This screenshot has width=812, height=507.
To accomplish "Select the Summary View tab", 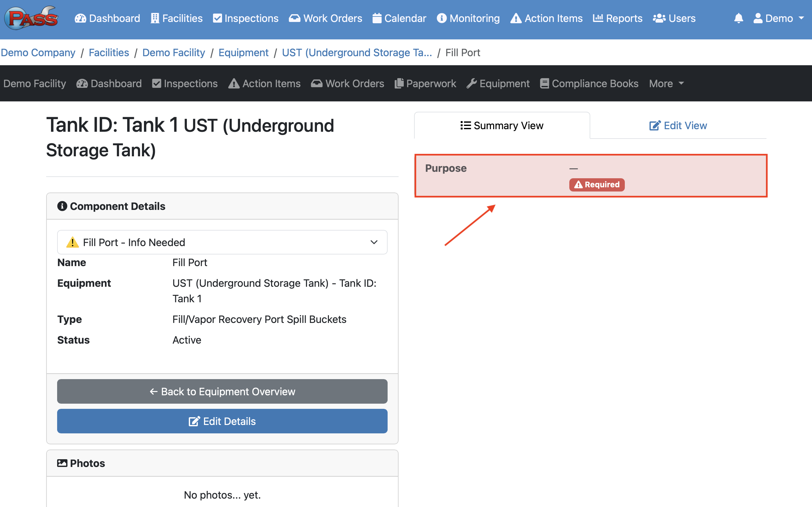I will point(502,125).
